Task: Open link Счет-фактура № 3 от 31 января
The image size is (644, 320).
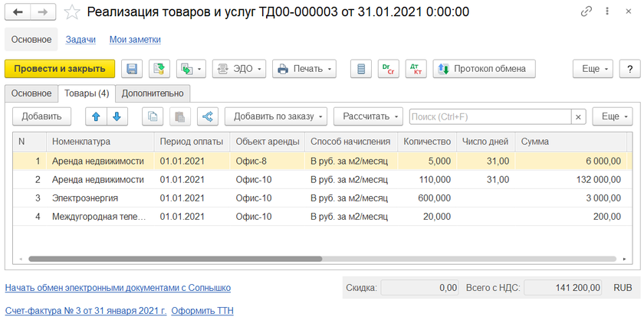Action: point(85,311)
